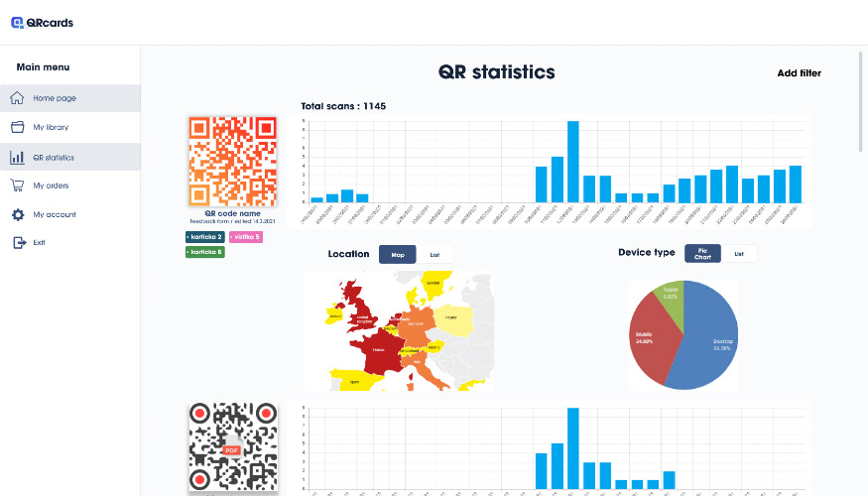The image size is (868, 496).
Task: Click the page vertical scrollbar
Action: click(x=860, y=102)
